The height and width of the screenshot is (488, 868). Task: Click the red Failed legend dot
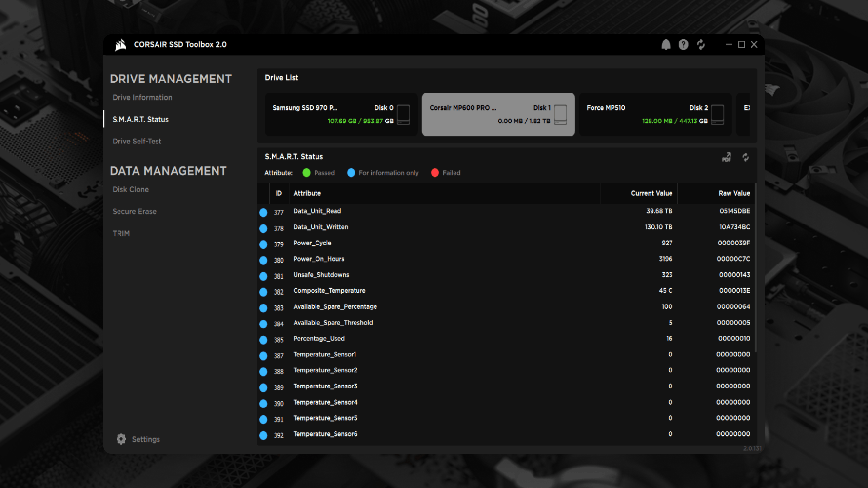435,173
